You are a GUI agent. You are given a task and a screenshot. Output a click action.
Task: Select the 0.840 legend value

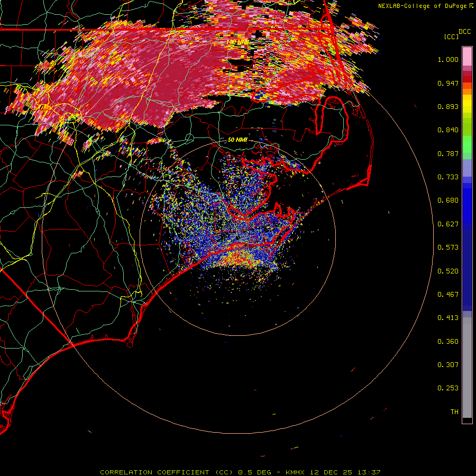click(448, 130)
